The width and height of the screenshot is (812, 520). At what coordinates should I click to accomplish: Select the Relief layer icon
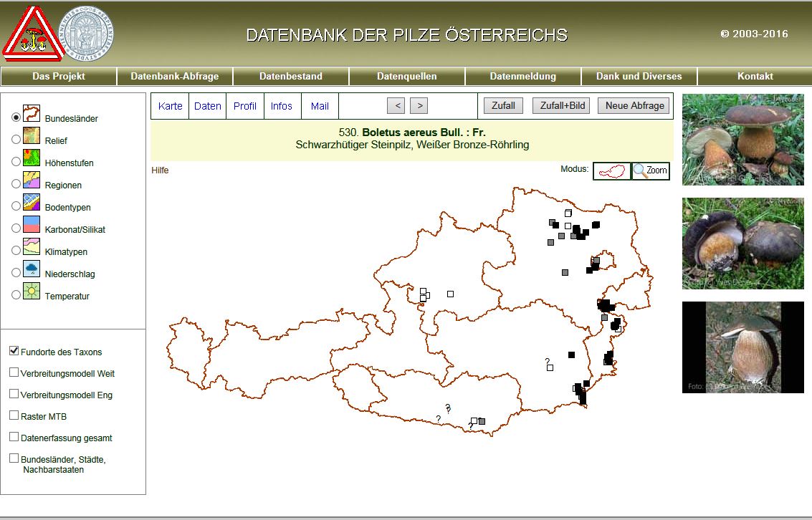tap(32, 135)
